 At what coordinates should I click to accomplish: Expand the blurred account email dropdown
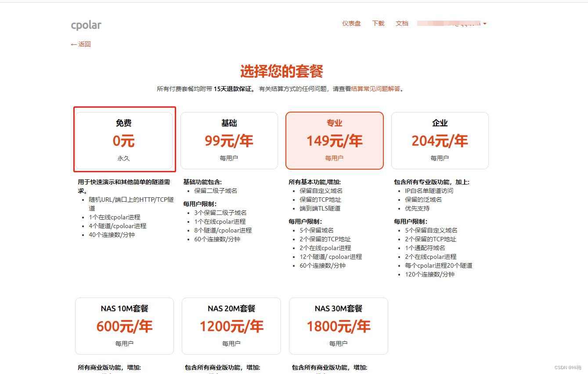452,23
